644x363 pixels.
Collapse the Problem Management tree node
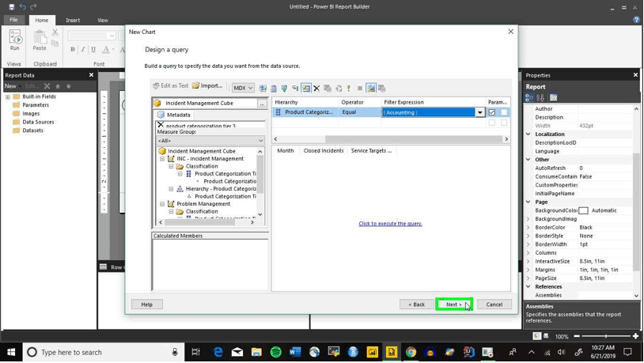pos(162,204)
